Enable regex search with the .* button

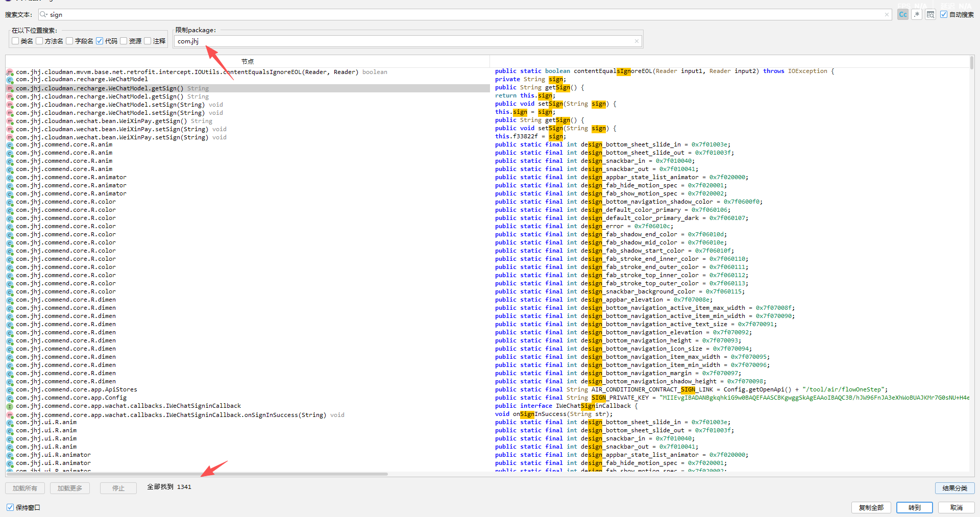(917, 15)
